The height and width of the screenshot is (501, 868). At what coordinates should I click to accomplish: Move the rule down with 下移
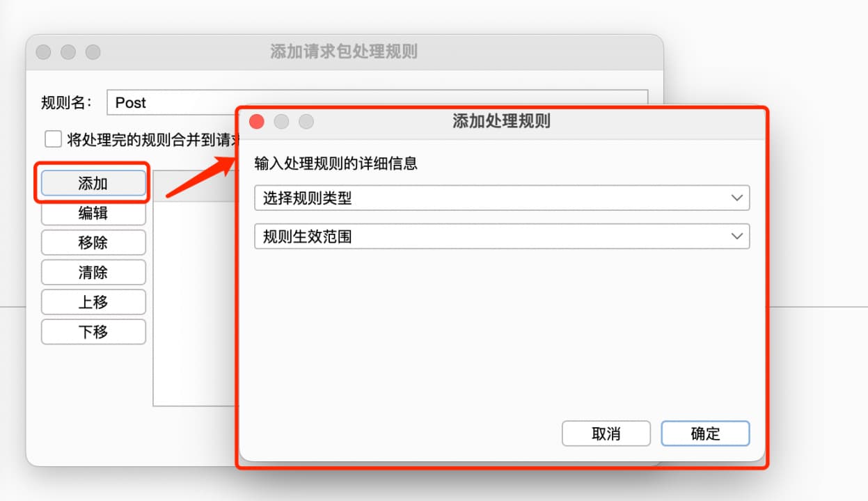tap(93, 332)
